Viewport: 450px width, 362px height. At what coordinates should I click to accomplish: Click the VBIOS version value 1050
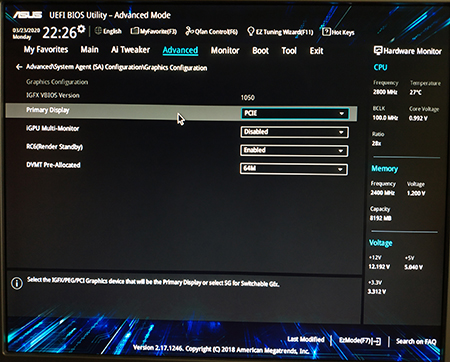coord(248,98)
